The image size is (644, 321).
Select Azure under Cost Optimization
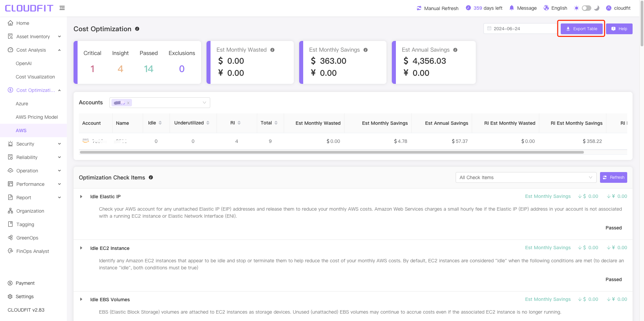point(22,104)
